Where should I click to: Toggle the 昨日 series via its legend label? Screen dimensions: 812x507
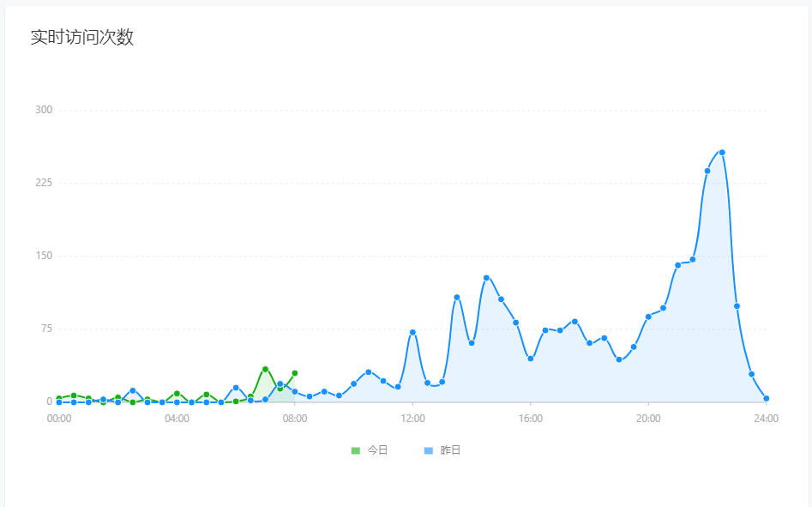pyautogui.click(x=450, y=450)
